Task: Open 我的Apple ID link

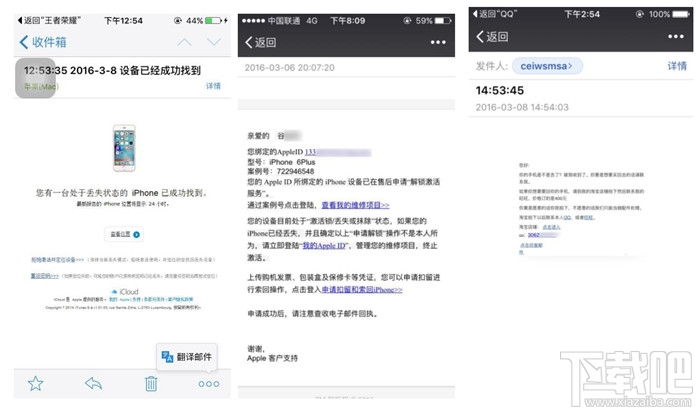Action: [324, 246]
